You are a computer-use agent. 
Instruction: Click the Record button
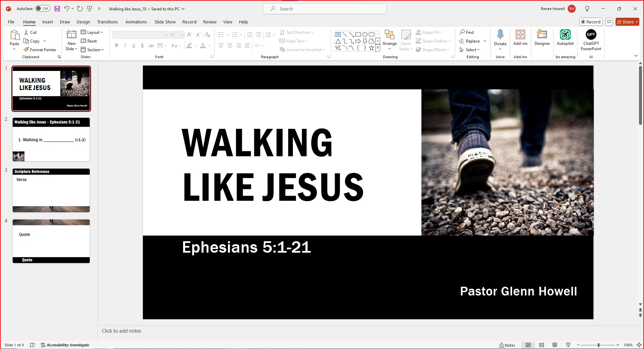[x=591, y=21]
